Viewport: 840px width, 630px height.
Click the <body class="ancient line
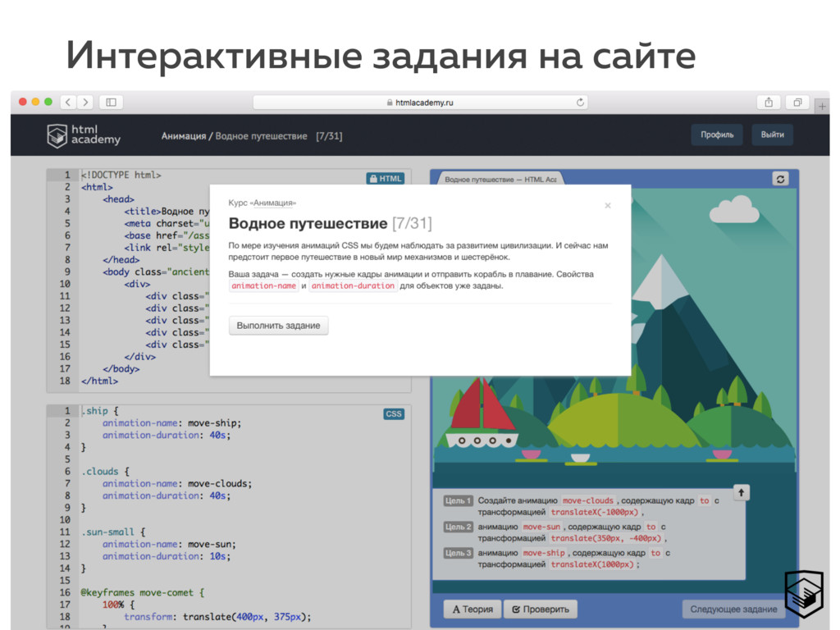click(x=156, y=272)
